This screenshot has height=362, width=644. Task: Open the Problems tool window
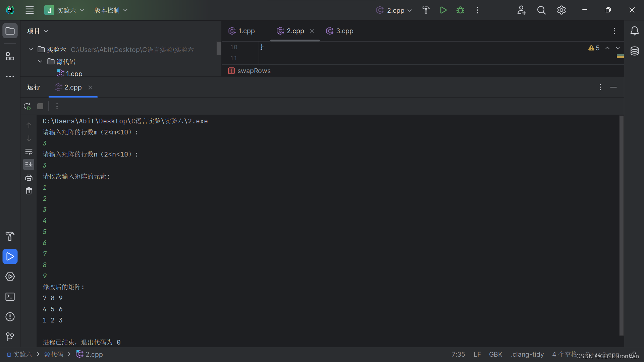(10, 317)
